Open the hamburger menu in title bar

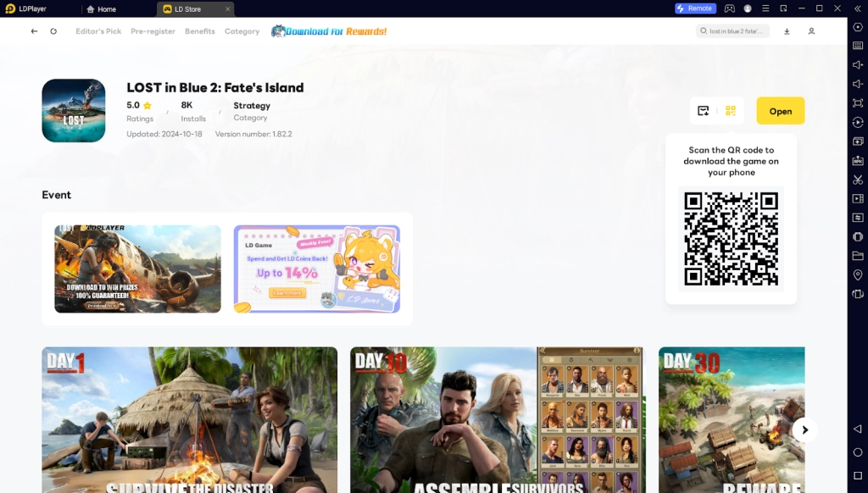(765, 8)
